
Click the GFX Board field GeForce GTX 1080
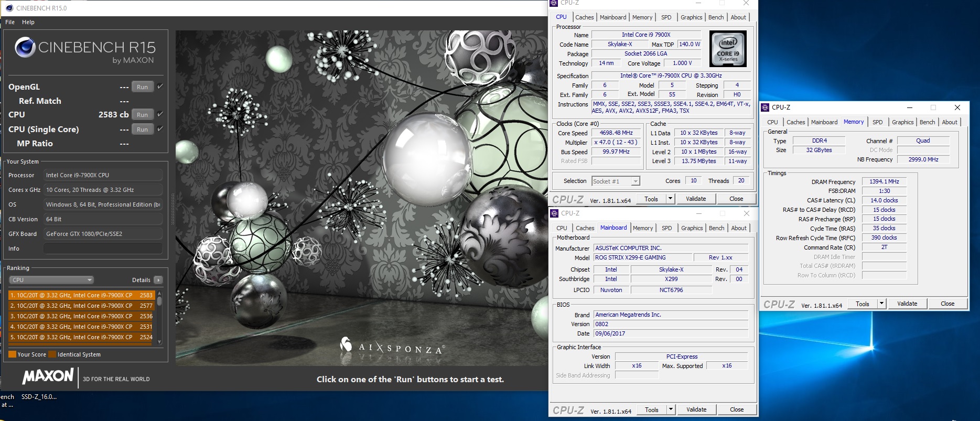pos(103,234)
